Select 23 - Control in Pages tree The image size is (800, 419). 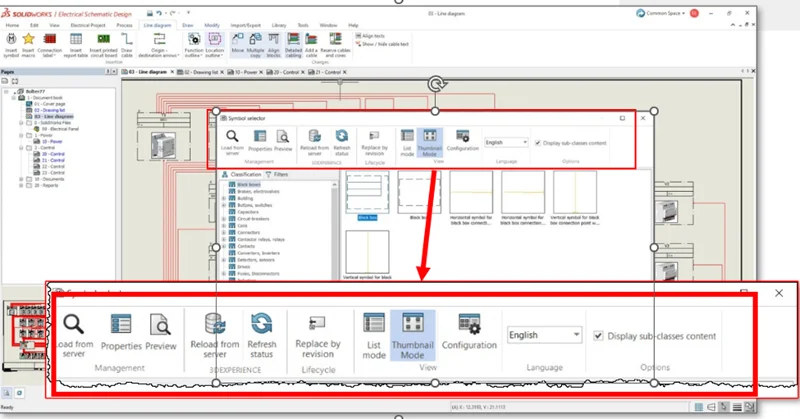[x=53, y=172]
